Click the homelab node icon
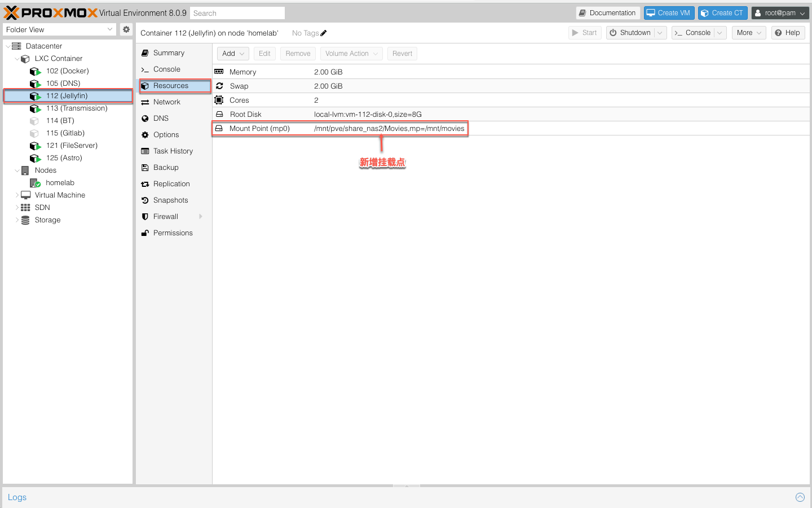 coord(35,183)
